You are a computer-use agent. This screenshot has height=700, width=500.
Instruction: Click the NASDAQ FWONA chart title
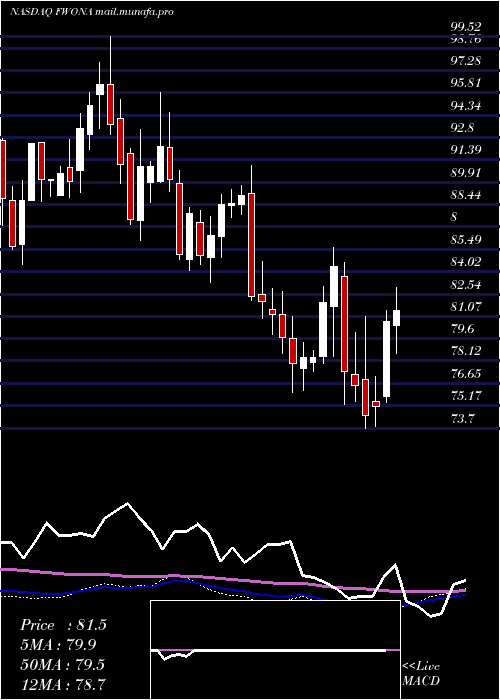click(92, 12)
